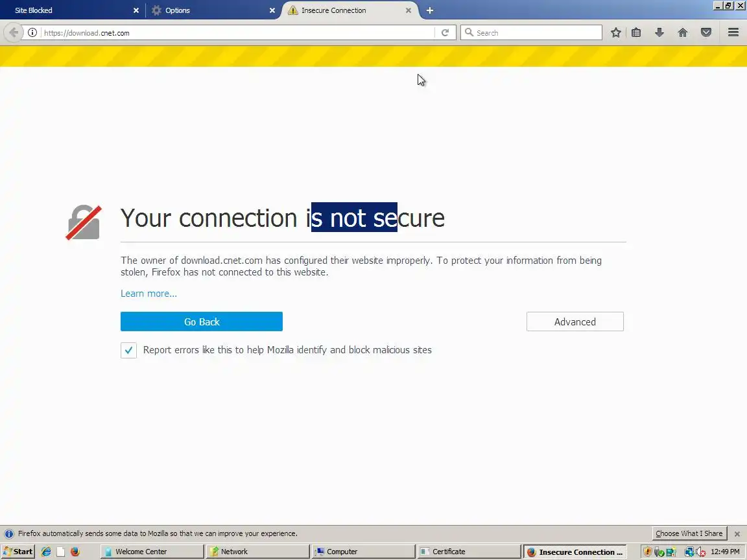Launch Firefox from quick launch

pyautogui.click(x=75, y=552)
